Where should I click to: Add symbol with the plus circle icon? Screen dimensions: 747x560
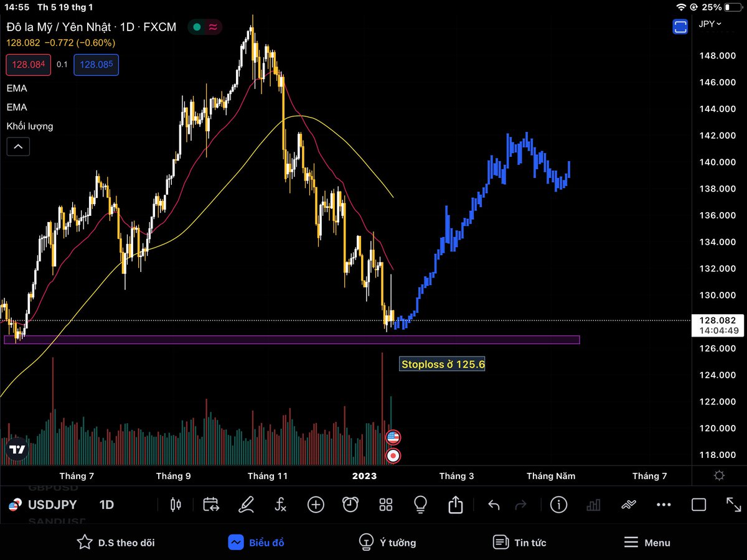tap(316, 505)
